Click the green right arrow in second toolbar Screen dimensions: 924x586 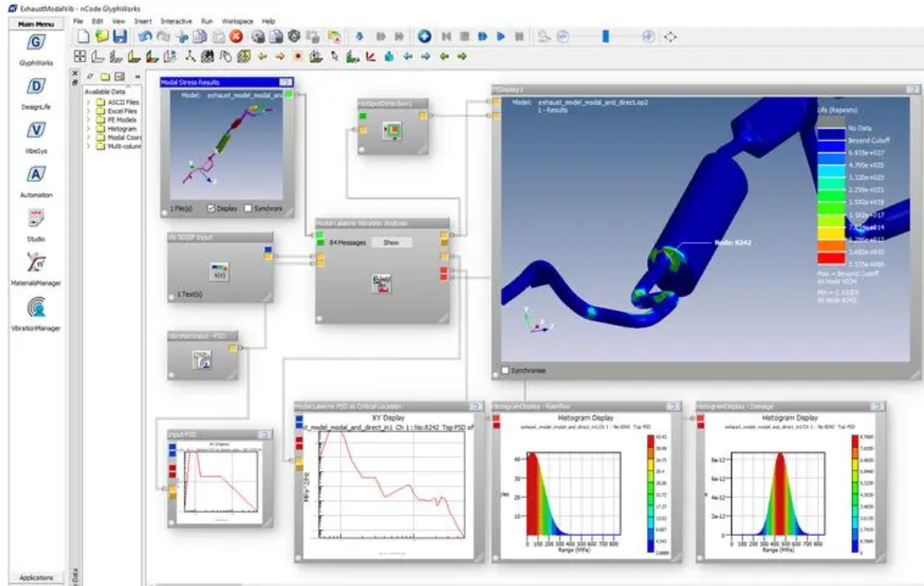[462, 57]
